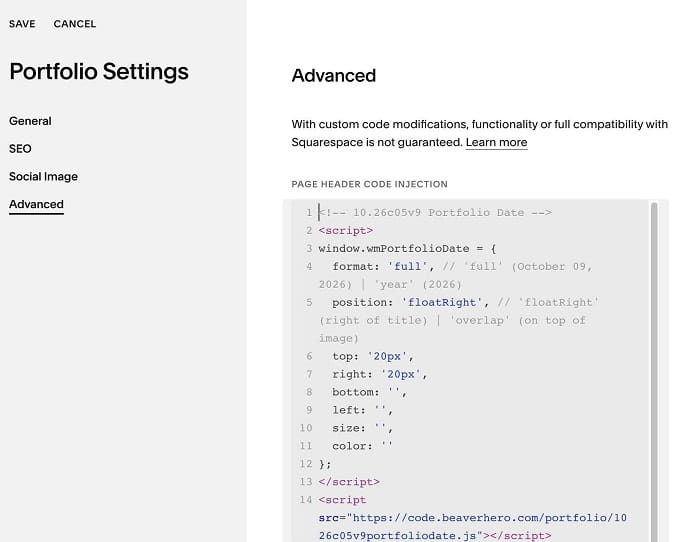Click the '};' on line 12
Viewport: 700px width, 542px height.
click(325, 464)
